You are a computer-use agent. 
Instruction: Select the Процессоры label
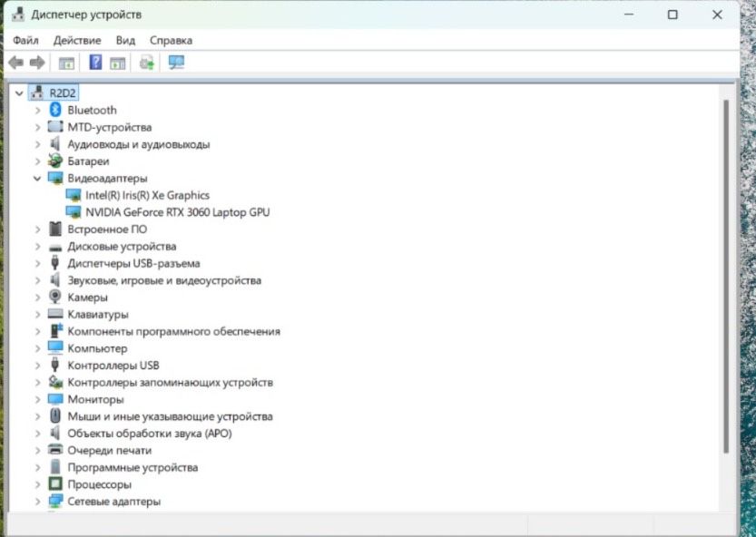click(x=99, y=484)
